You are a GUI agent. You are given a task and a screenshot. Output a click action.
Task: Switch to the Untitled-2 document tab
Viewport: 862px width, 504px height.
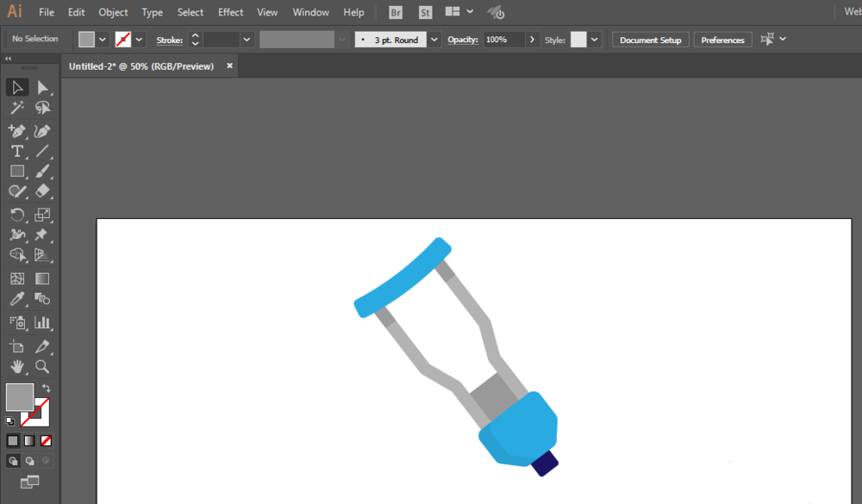(141, 66)
